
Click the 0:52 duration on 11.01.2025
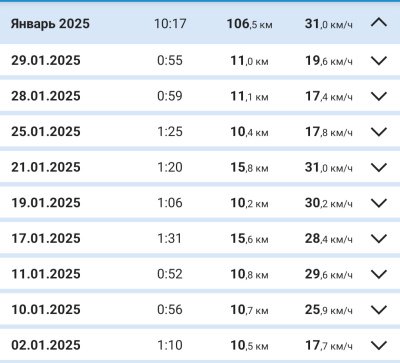coord(170,274)
